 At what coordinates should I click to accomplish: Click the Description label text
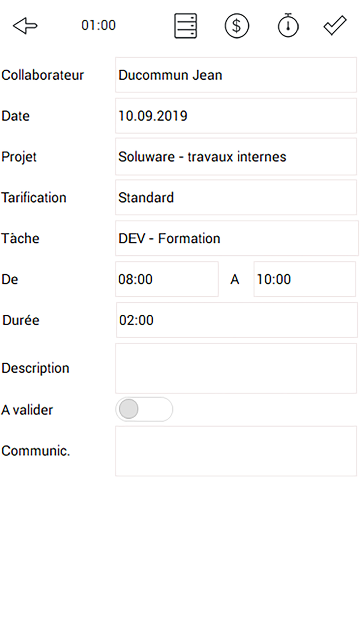[35, 368]
